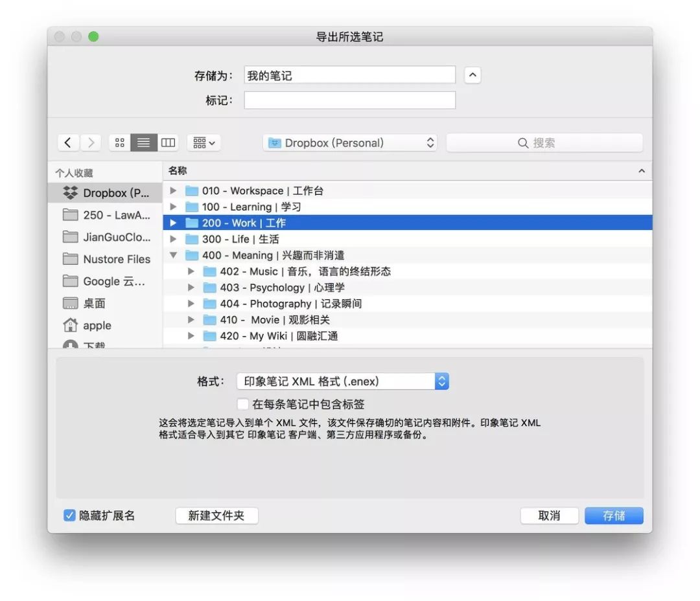Click the search field
Image resolution: width=700 pixels, height=601 pixels.
[544, 142]
